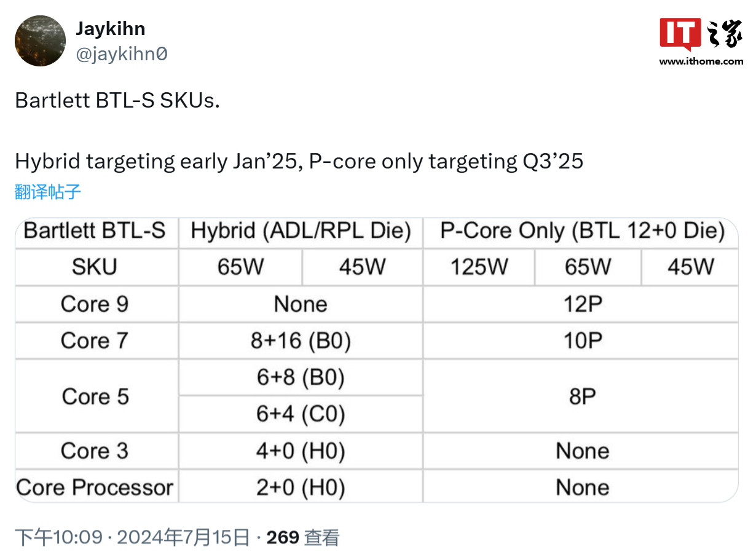
Task: Click the 'Bartlett BTL-S SKUs.' post text
Action: pos(117,100)
